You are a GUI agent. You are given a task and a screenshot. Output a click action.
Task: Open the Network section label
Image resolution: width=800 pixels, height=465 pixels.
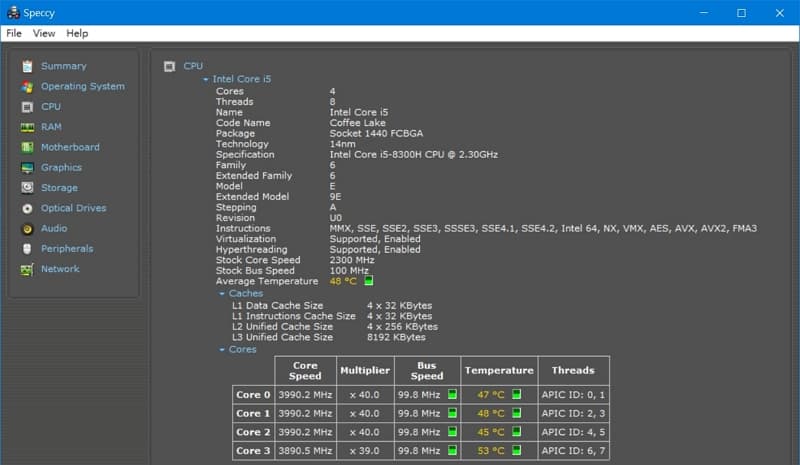(60, 269)
